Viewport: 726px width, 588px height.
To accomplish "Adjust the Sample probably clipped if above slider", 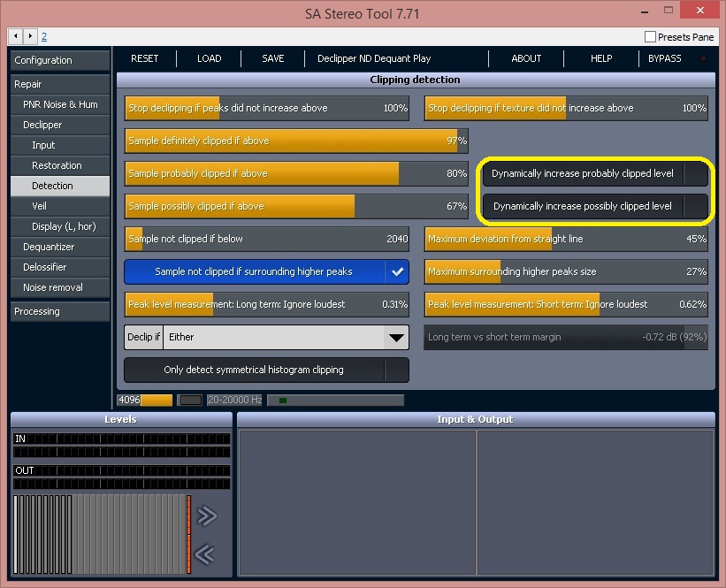I will [x=296, y=173].
